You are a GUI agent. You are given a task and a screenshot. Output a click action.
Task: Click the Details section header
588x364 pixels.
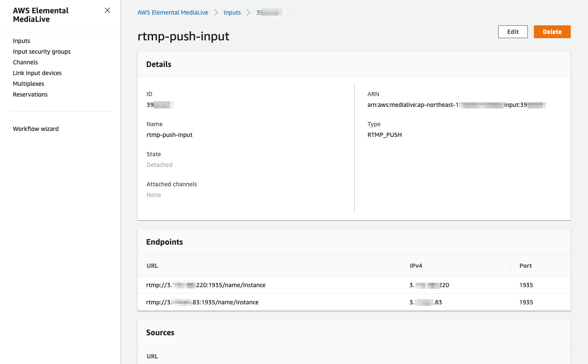point(159,64)
